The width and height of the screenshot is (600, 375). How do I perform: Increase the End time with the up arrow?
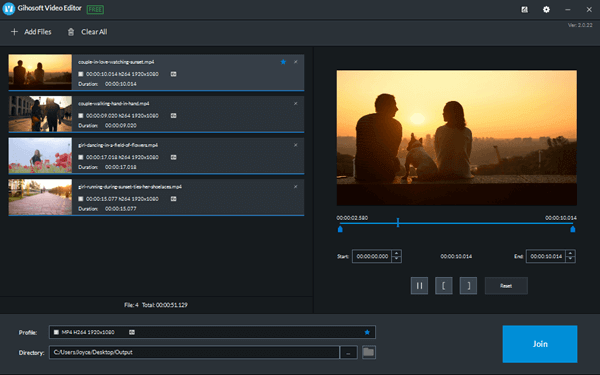(x=571, y=253)
